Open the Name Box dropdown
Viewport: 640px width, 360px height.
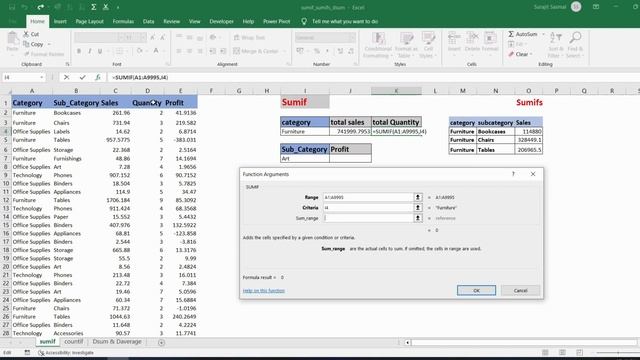pyautogui.click(x=42, y=77)
